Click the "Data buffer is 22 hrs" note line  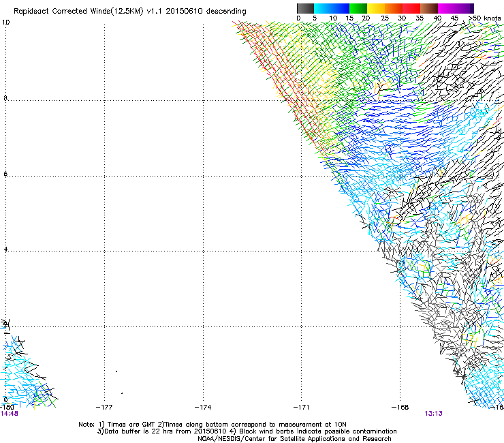pyautogui.click(x=247, y=431)
